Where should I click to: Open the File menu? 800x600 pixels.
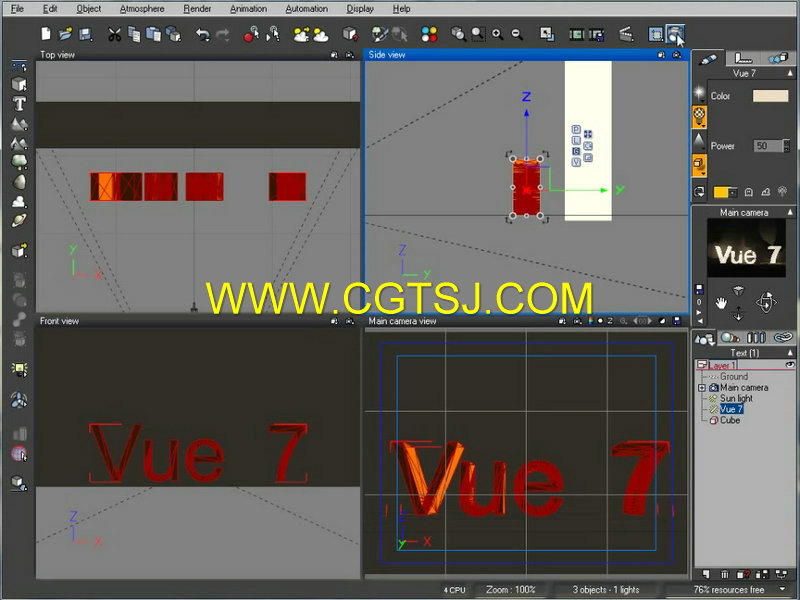tap(17, 9)
